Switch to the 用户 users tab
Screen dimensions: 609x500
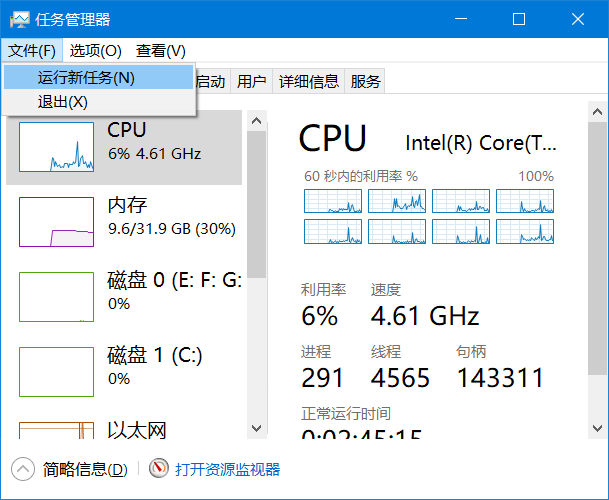tap(252, 82)
